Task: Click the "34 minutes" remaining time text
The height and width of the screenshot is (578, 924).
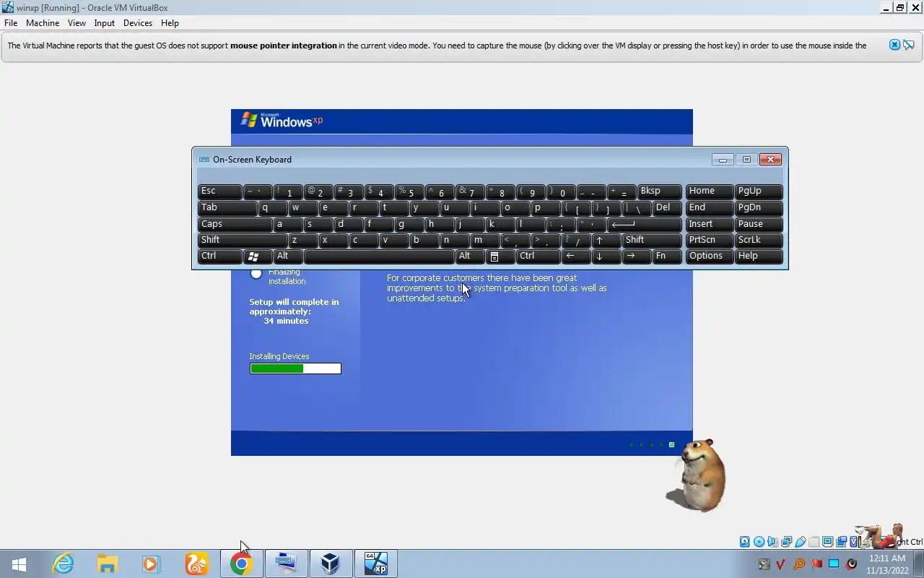Action: [286, 321]
